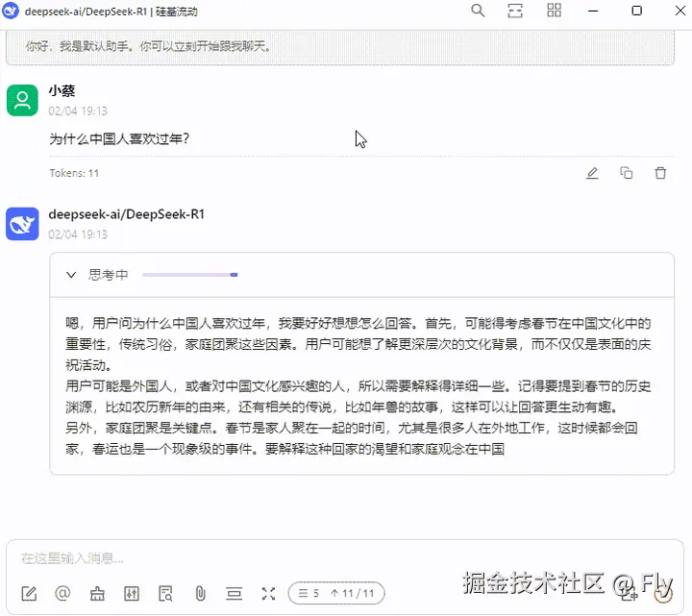Click the 小蔡 username label
Screen dimensions: 692x616
62,90
